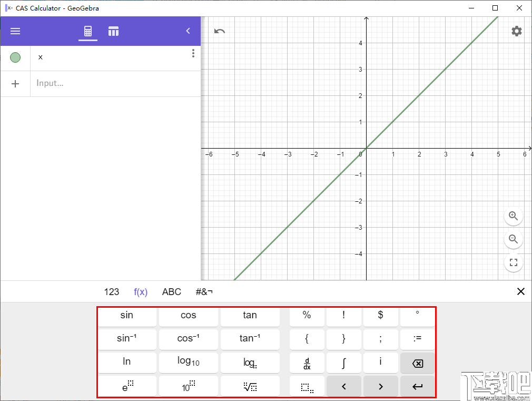Zoom out using the magnifier minus icon

click(x=513, y=239)
